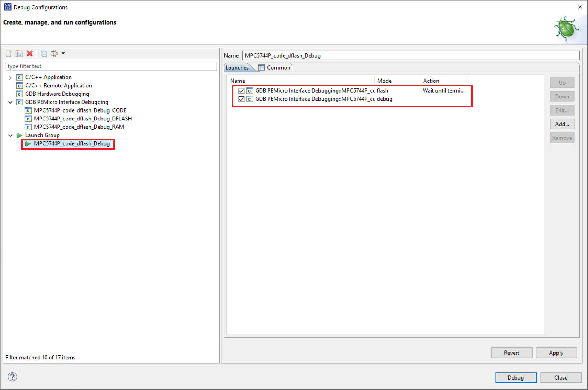
Task: Collapse GDB PEMicro Interface Debugging node
Action: click(10, 102)
